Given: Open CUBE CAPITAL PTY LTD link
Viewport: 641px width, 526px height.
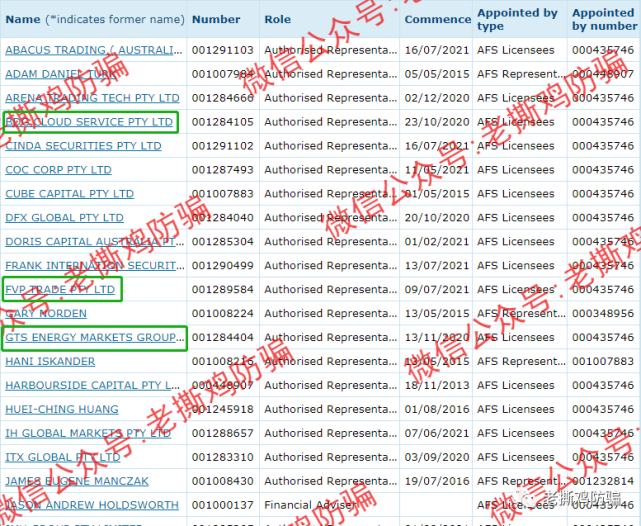Looking at the screenshot, I should point(69,194).
